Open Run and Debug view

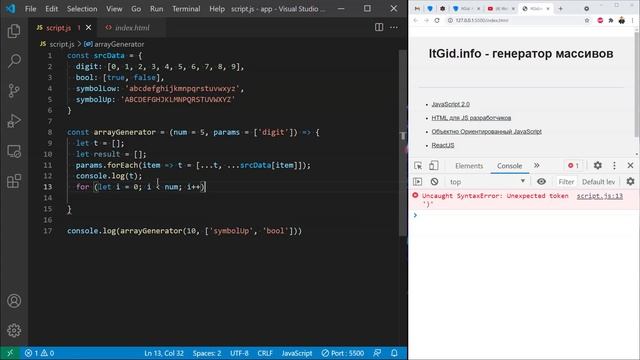[14, 121]
